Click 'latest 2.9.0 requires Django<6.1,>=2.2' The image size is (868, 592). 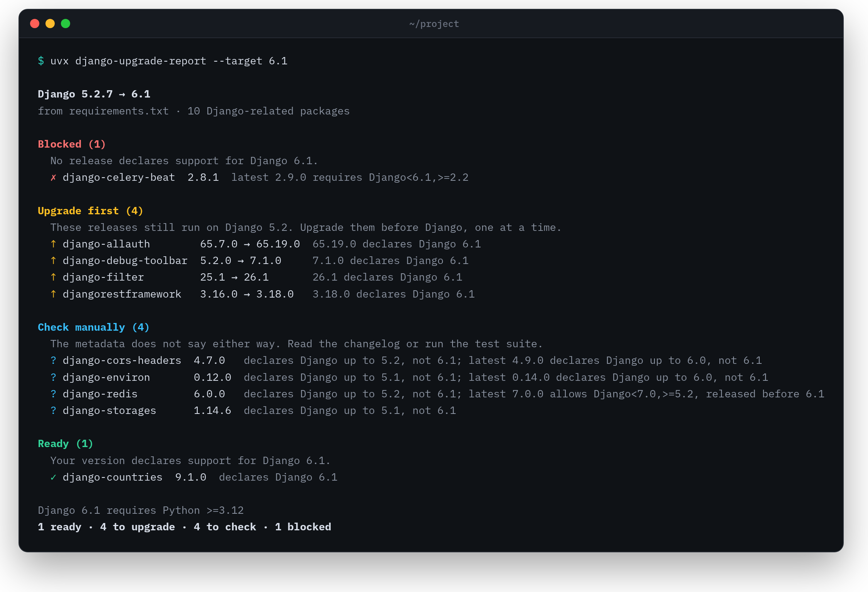(350, 177)
